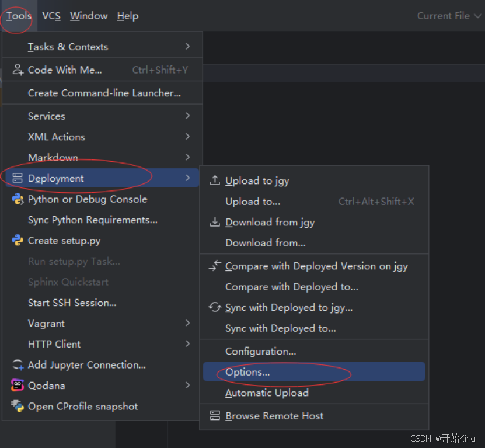Open the Current File run configuration dropdown
The width and height of the screenshot is (485, 448).
(449, 16)
